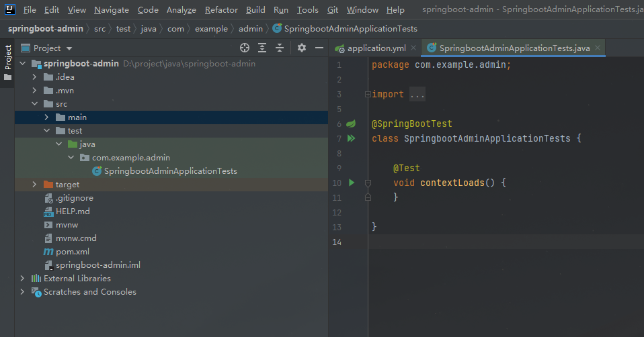
Task: Click the orange target folder icon
Action: (48, 185)
